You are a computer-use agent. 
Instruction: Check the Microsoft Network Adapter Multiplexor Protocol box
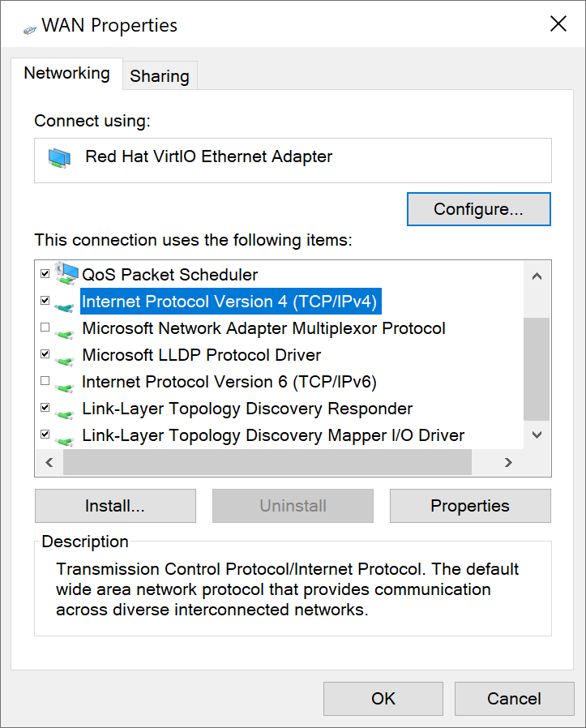[x=45, y=328]
